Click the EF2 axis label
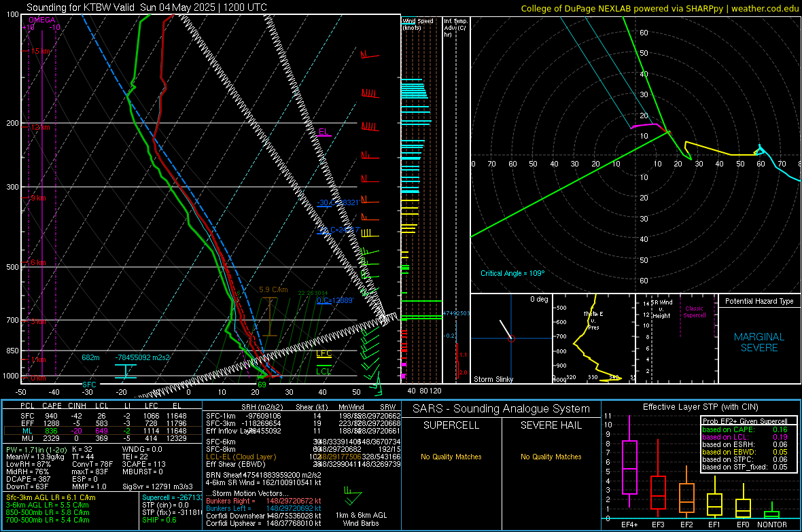The image size is (802, 532). [x=686, y=525]
